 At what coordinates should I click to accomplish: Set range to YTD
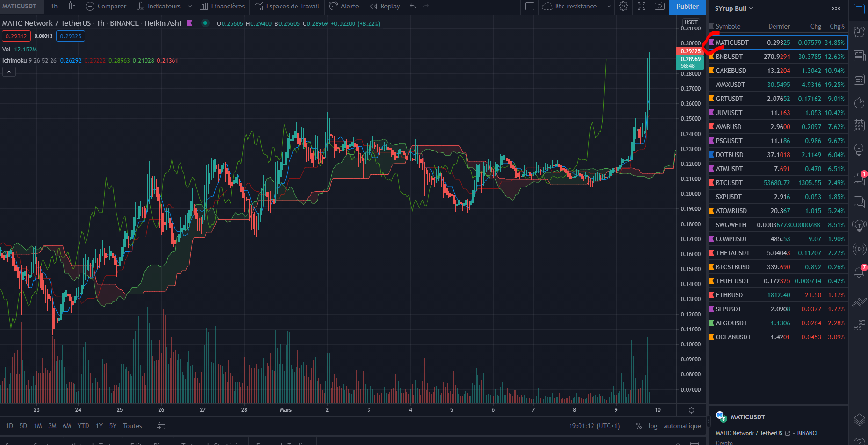tap(83, 426)
